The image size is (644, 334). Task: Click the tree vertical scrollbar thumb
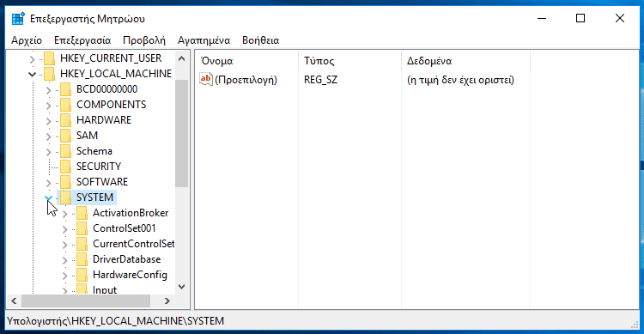coord(181,134)
